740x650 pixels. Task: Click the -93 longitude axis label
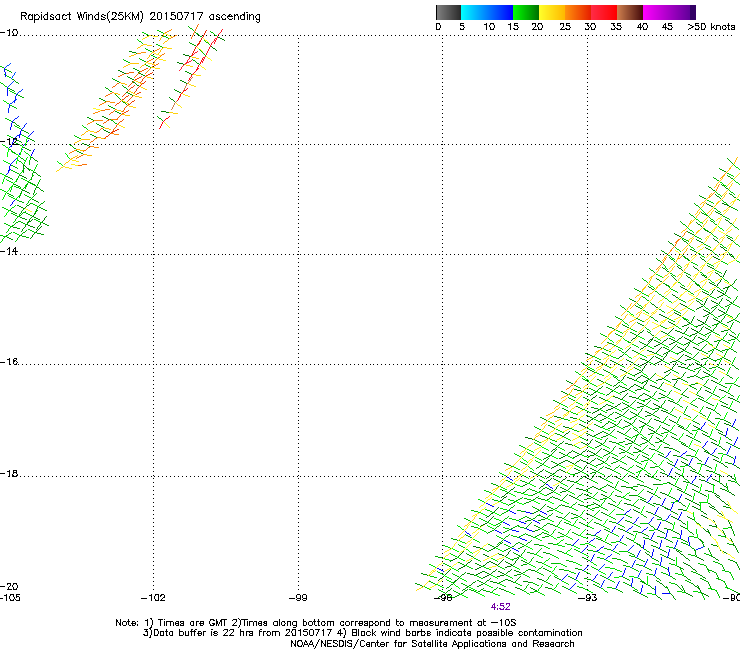point(588,598)
